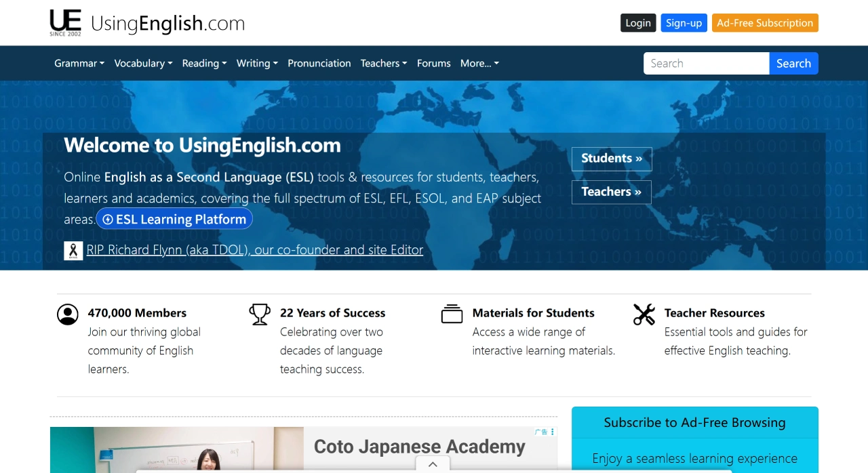This screenshot has width=868, height=473.
Task: Expand the bottom panel chevron arrow
Action: (433, 464)
